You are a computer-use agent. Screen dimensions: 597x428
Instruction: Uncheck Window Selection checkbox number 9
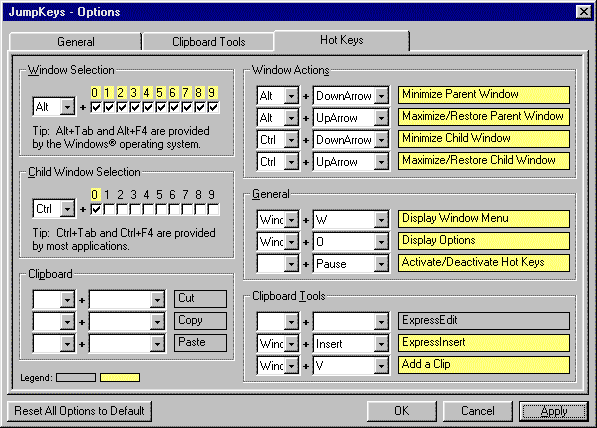[x=213, y=107]
